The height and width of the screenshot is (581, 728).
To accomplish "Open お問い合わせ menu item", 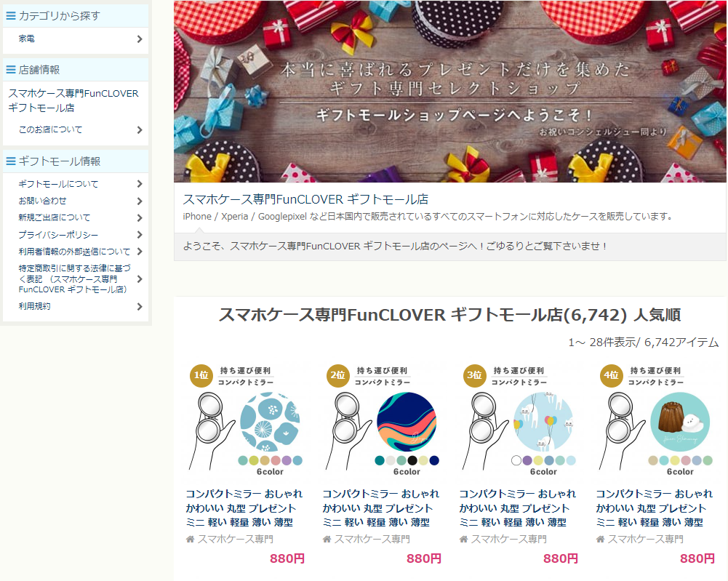I will 42,201.
